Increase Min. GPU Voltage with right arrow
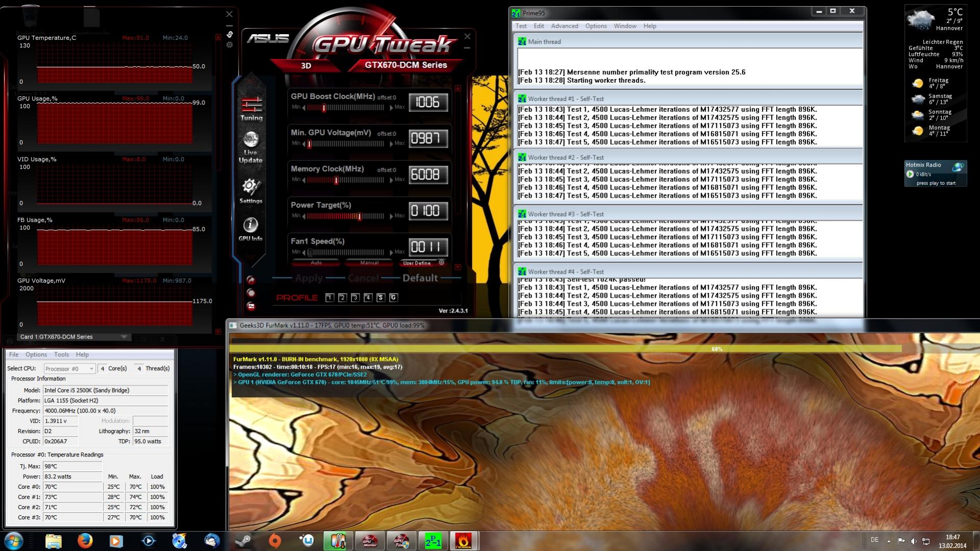This screenshot has height=551, width=980. click(391, 143)
